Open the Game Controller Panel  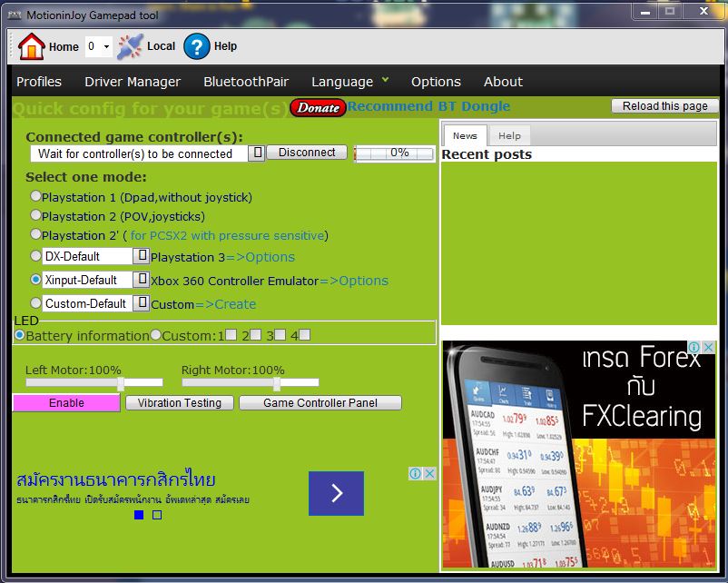[x=320, y=403]
